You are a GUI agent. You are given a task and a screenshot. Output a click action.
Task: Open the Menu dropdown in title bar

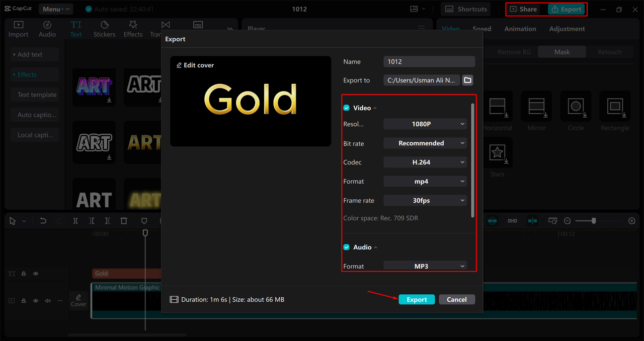55,9
